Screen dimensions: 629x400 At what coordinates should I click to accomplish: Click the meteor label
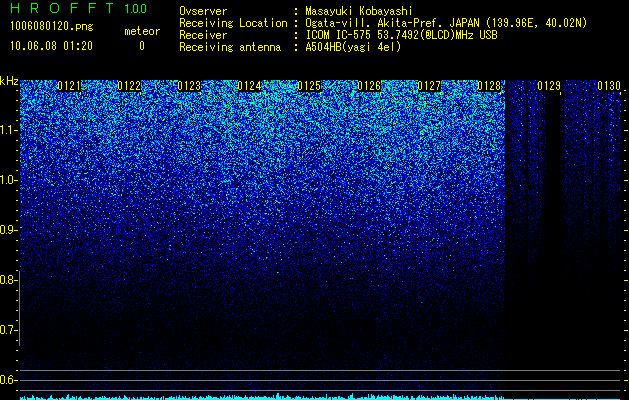click(x=142, y=31)
